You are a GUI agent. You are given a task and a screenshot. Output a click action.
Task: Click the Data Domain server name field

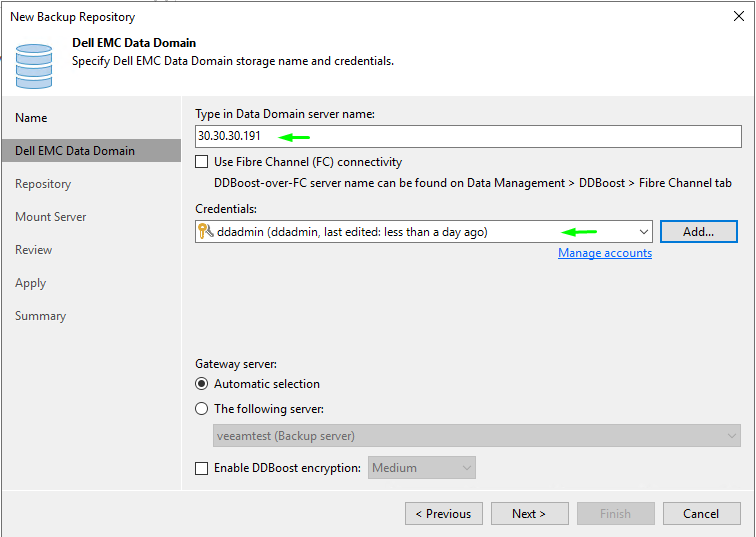(x=467, y=137)
